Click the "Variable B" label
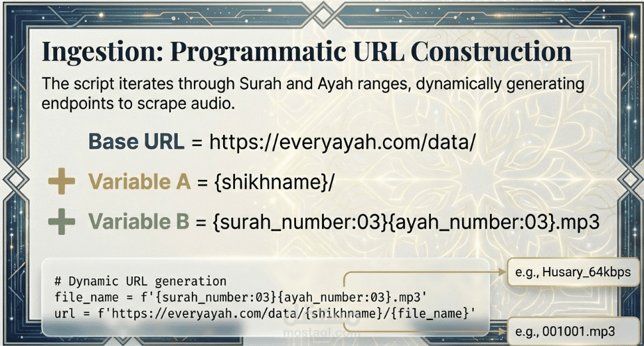Screen dimensions: 644x346 click(x=139, y=222)
